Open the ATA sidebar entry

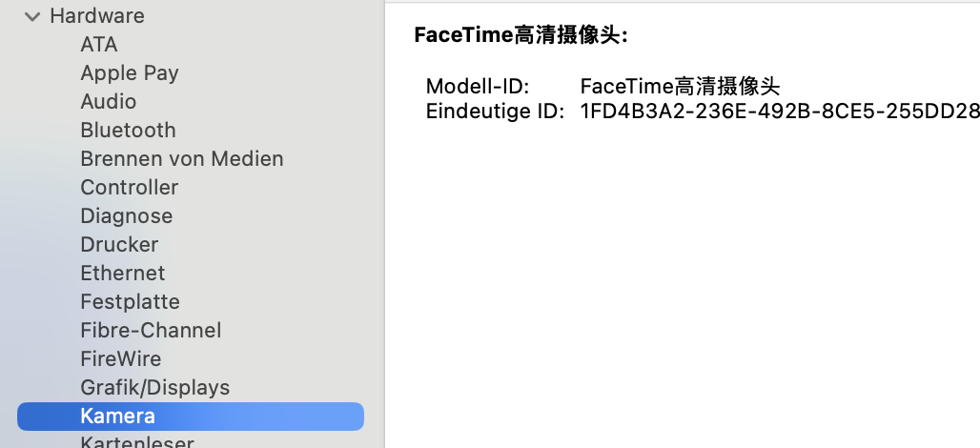(99, 45)
